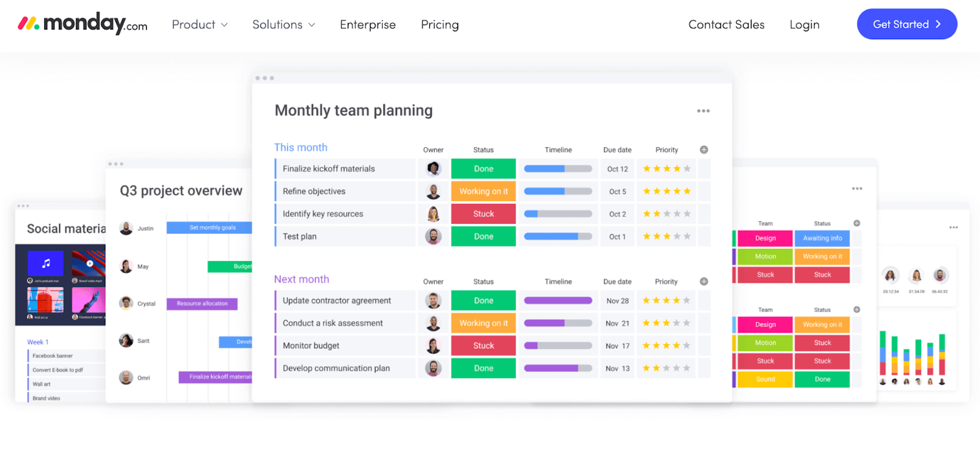The height and width of the screenshot is (467, 980).
Task: Click the music note thumbnail in Social materials
Action: click(46, 264)
